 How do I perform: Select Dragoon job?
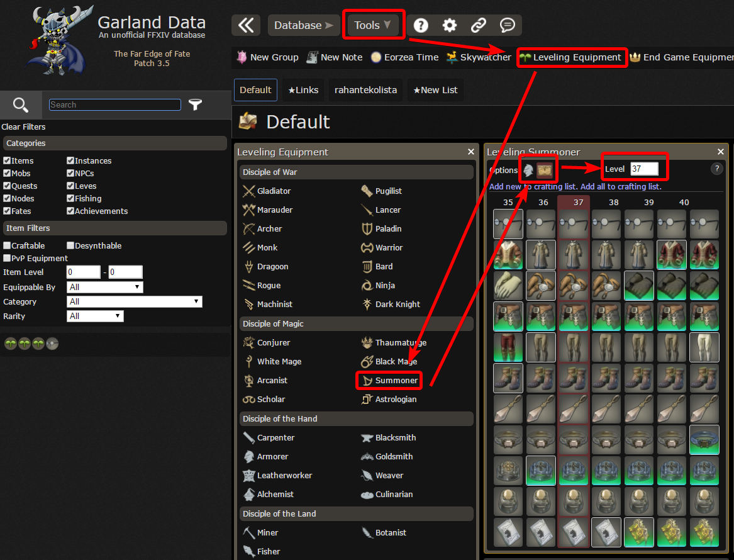tap(265, 266)
